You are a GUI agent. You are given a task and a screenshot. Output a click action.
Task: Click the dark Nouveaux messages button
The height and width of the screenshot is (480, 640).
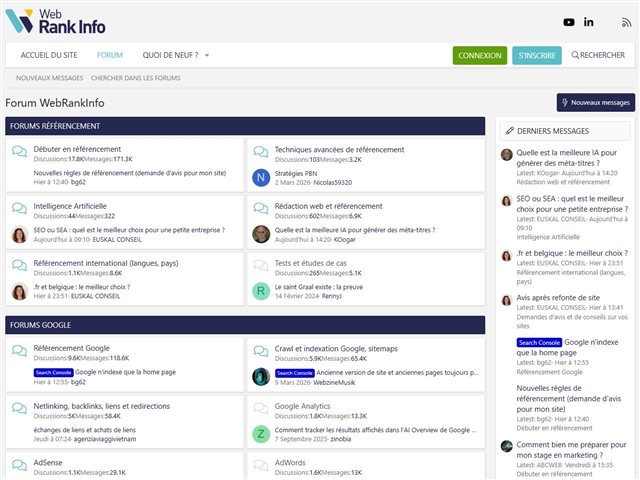(596, 102)
